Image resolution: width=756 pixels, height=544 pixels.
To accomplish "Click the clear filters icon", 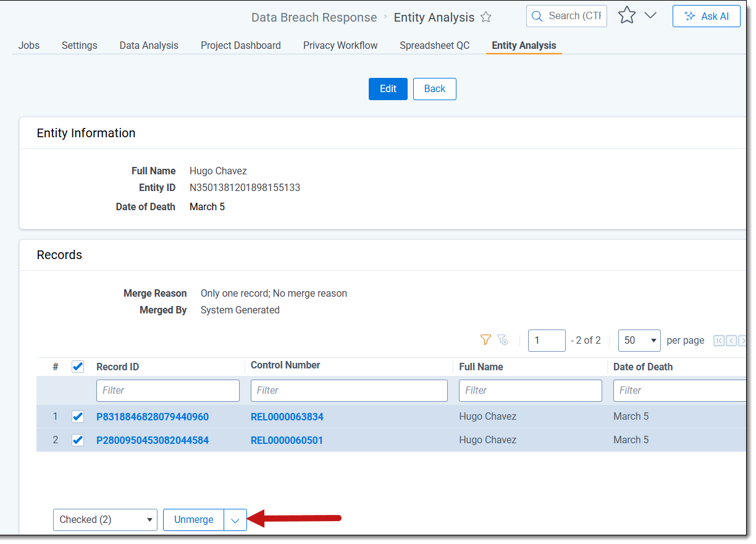I will [x=503, y=340].
